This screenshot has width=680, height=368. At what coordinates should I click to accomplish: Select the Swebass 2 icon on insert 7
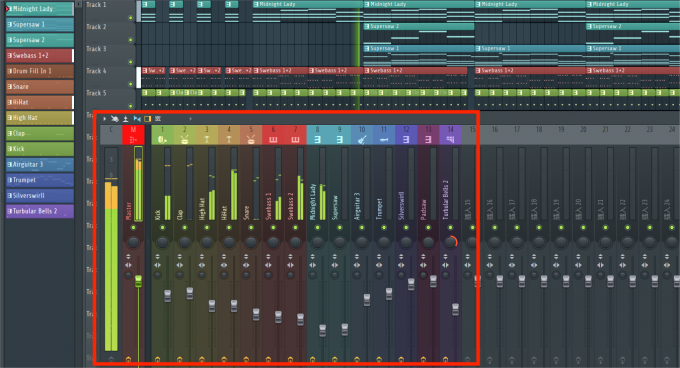[295, 140]
